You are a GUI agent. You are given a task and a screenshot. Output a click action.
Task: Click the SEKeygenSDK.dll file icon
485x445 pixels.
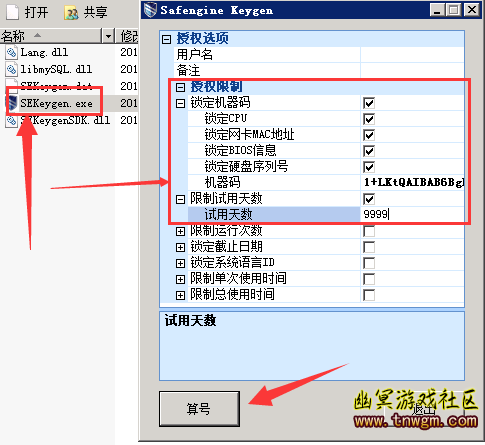pyautogui.click(x=12, y=120)
